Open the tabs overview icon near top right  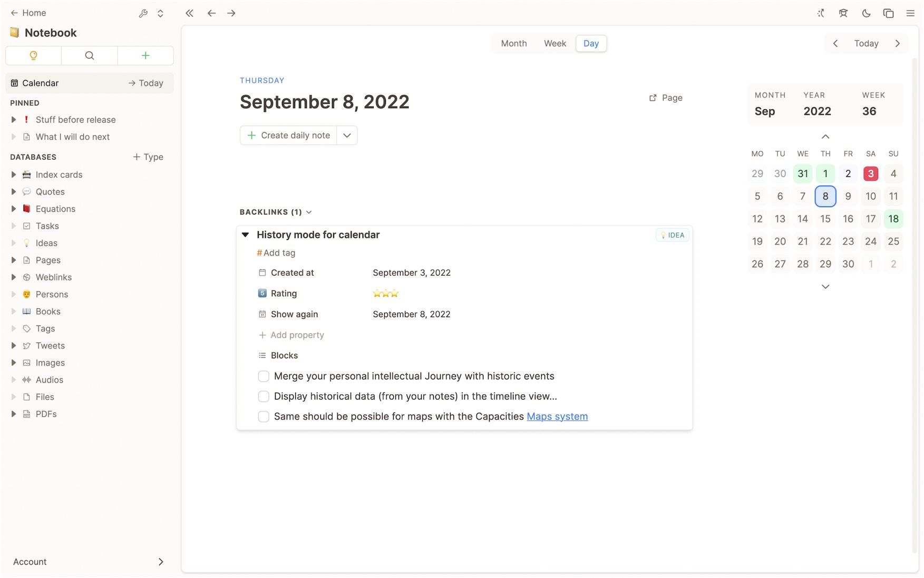[x=889, y=13]
